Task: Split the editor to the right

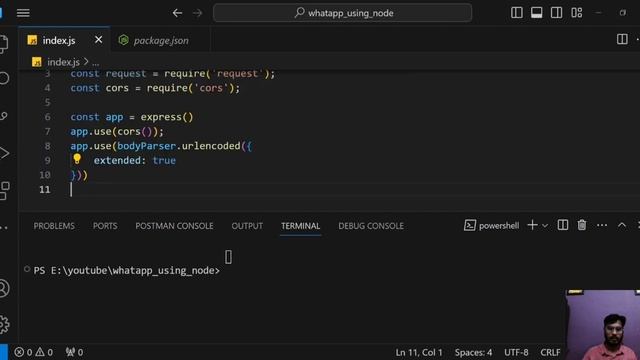Action: coord(622,39)
